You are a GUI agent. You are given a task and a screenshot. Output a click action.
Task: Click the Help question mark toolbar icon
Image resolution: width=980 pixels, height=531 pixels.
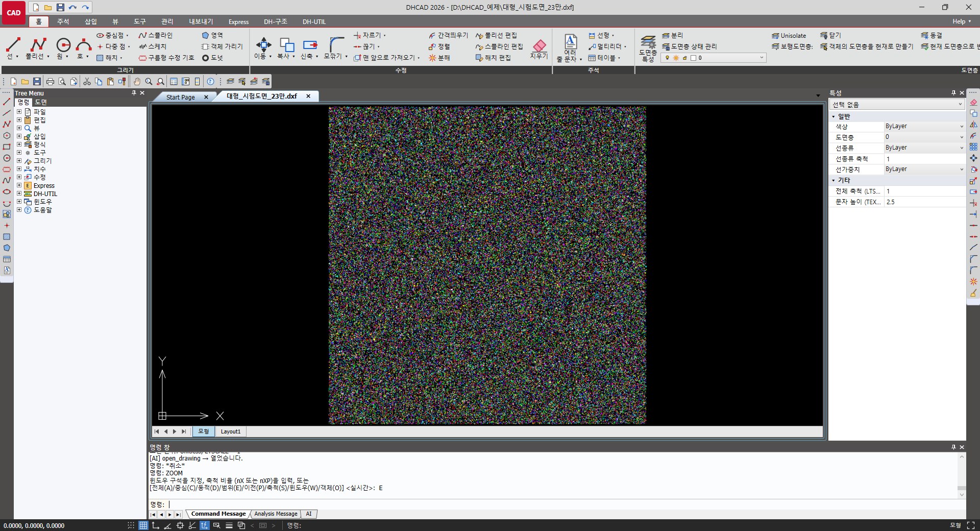210,82
